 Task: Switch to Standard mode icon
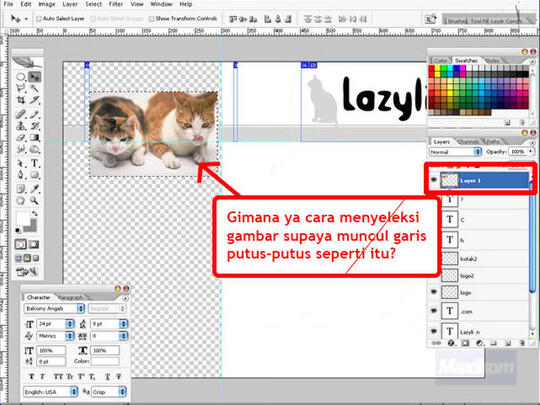(x=21, y=245)
